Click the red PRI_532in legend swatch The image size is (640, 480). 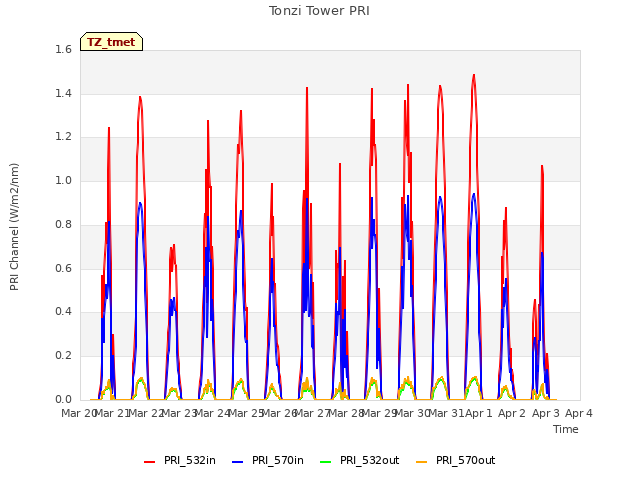click(x=149, y=462)
